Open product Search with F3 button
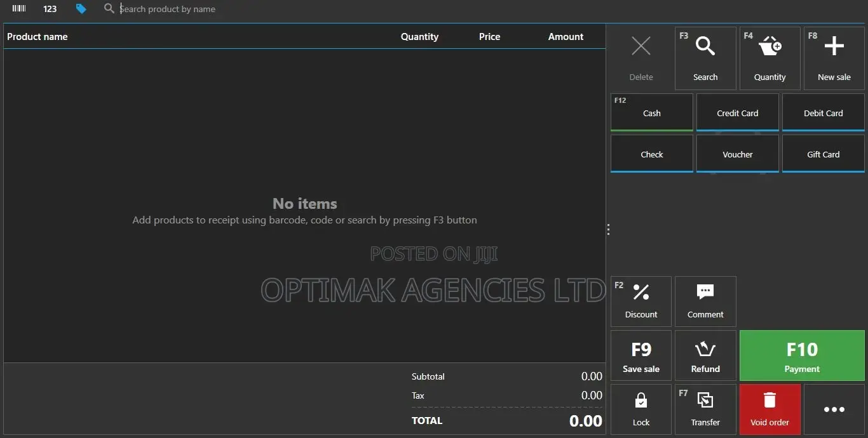The width and height of the screenshot is (868, 438). 705,58
